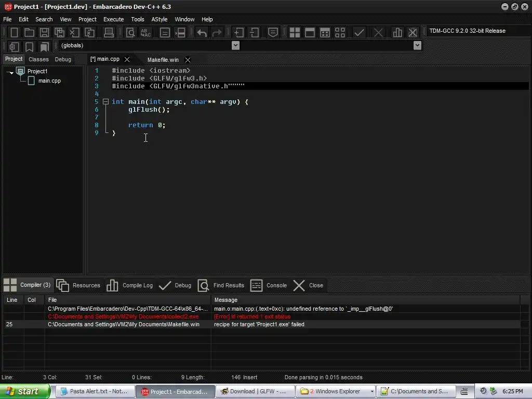Click the Message column header

point(365,300)
